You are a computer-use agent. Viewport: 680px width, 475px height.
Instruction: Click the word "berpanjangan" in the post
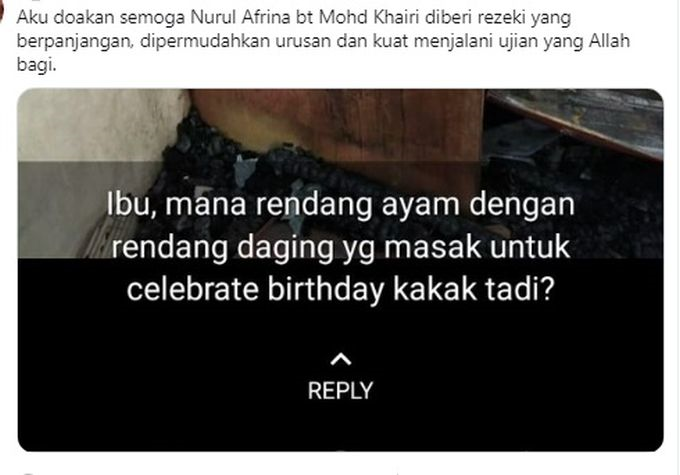[74, 41]
